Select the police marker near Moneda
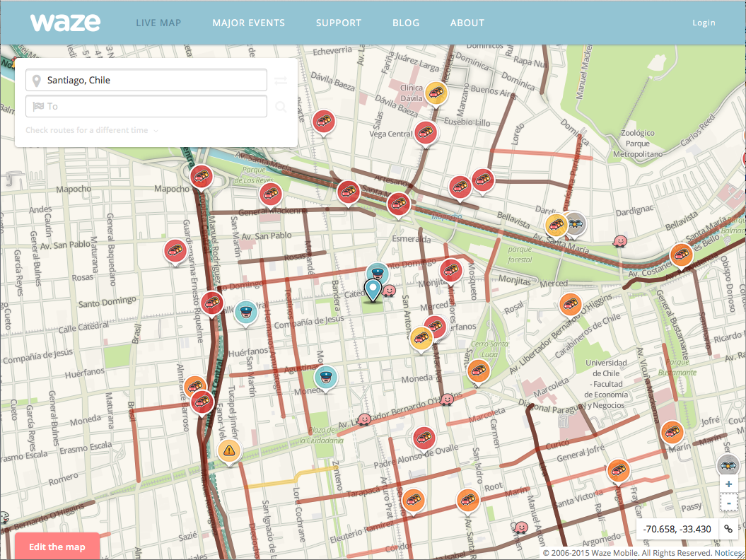Viewport: 746px width, 560px height. point(325,377)
